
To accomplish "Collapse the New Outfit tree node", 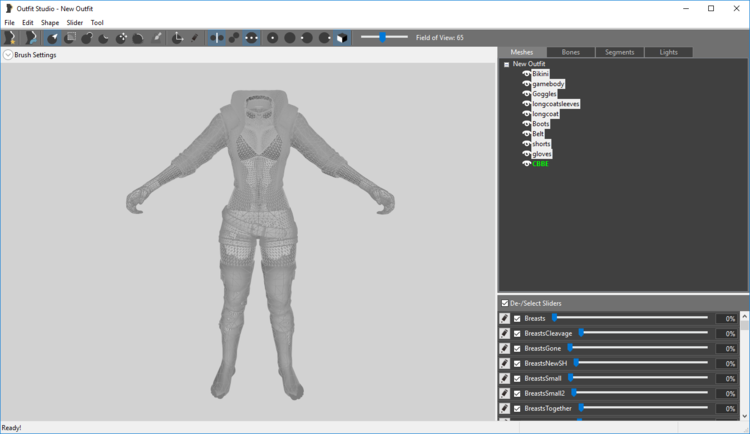I will pyautogui.click(x=507, y=64).
